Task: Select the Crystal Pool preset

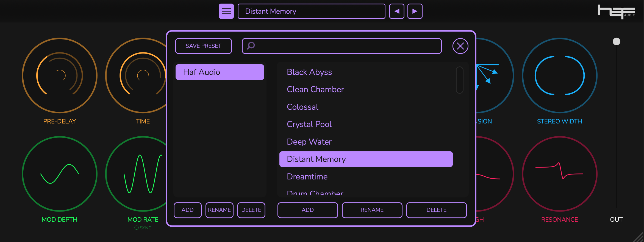Action: click(309, 124)
